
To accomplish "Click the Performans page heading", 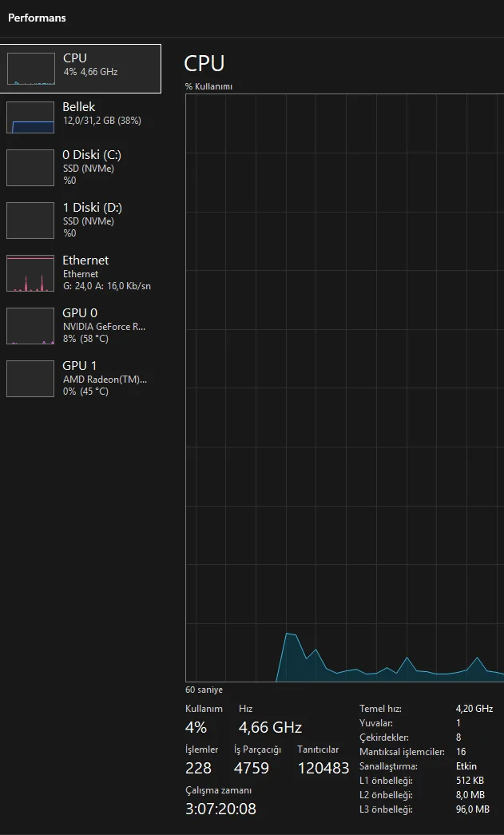I will pyautogui.click(x=37, y=18).
